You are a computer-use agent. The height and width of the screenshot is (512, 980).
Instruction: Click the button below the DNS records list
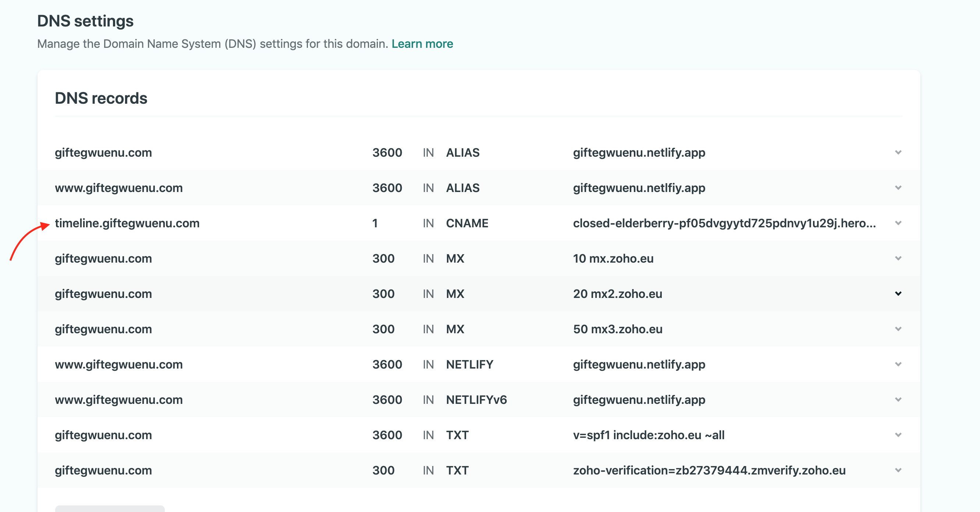110,510
